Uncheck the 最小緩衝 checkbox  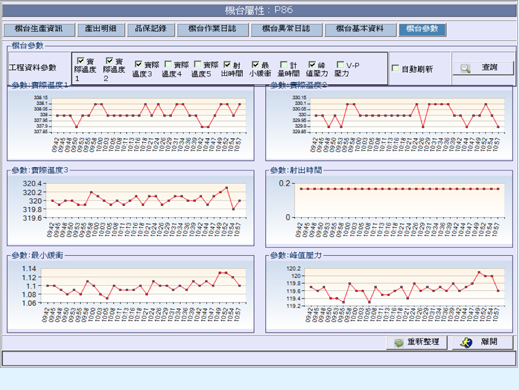(255, 64)
